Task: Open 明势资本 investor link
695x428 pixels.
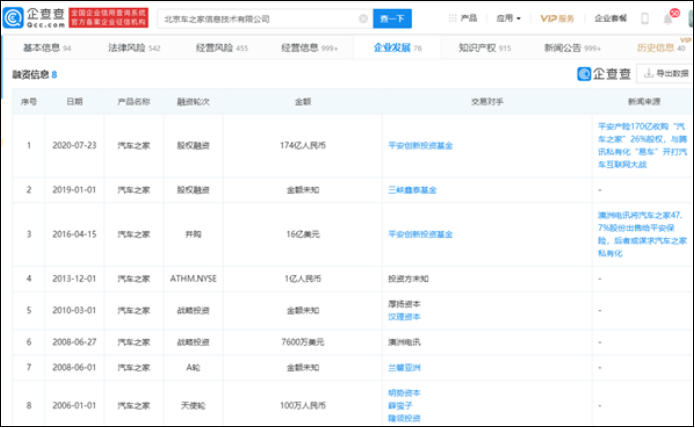Action: coord(404,393)
